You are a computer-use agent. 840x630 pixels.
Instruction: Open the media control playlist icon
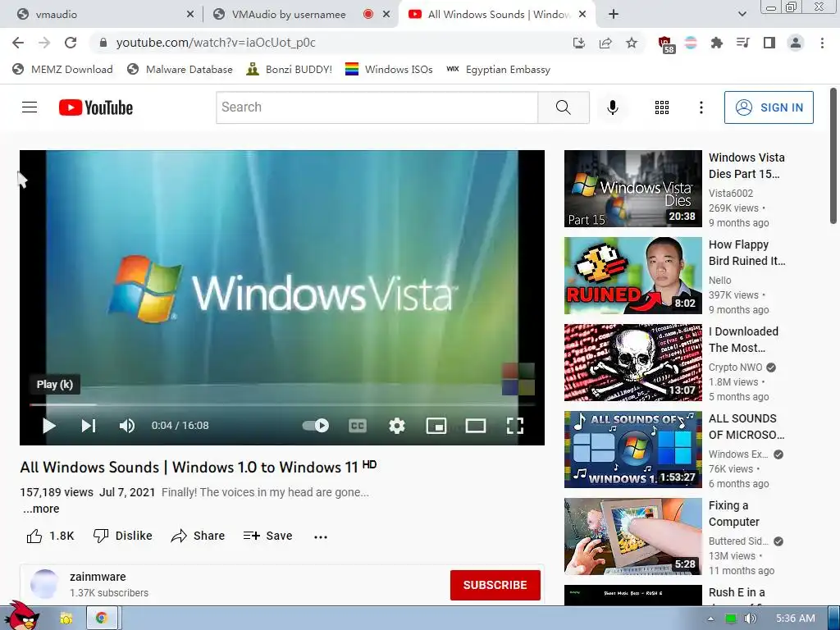742,43
